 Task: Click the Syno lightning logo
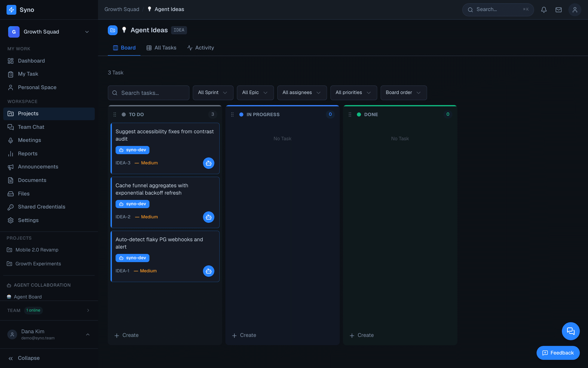click(x=11, y=10)
